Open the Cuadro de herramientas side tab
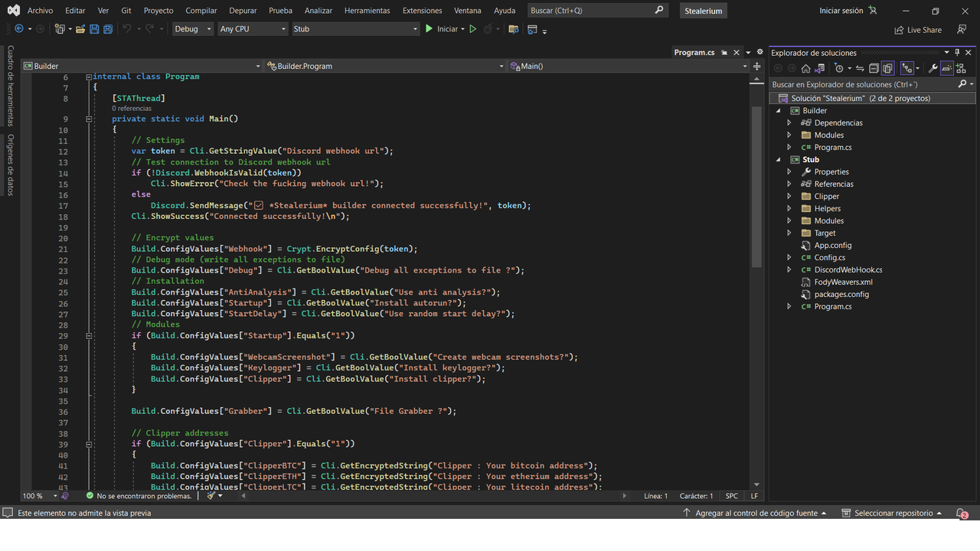Image resolution: width=980 pixels, height=551 pixels. [11, 86]
